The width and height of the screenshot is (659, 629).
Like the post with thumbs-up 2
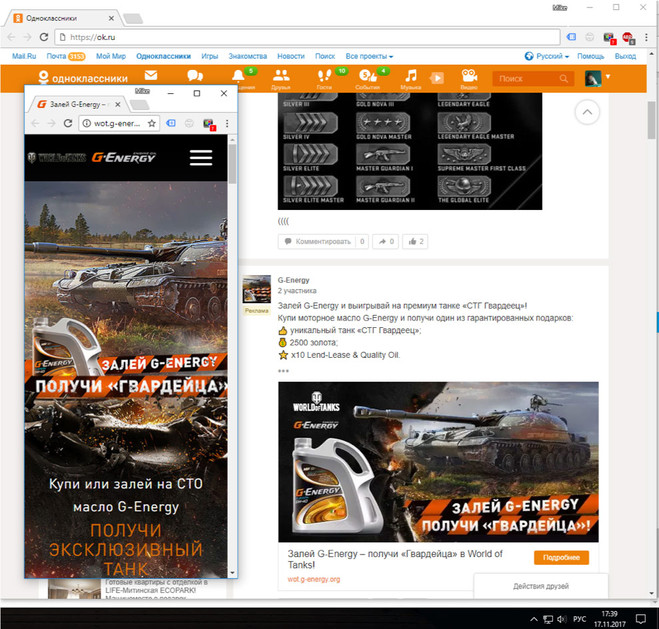coord(416,241)
